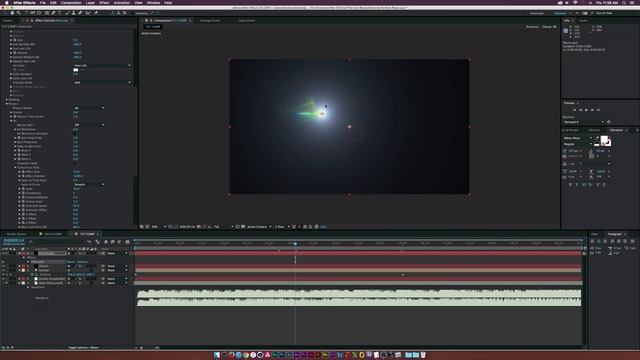Click the current timecode display in timeline
Screen dimensions: 640x360
pyautogui.click(x=13, y=241)
